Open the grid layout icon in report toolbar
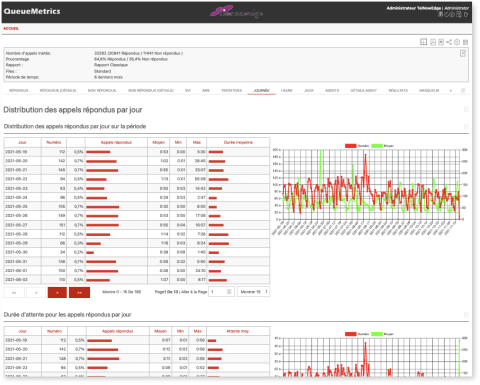The height and width of the screenshot is (385, 480). click(x=423, y=42)
